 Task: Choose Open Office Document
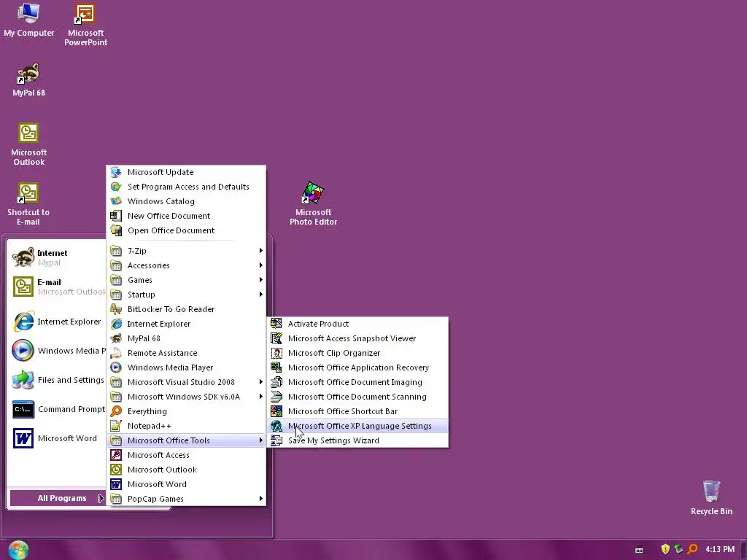186,230
